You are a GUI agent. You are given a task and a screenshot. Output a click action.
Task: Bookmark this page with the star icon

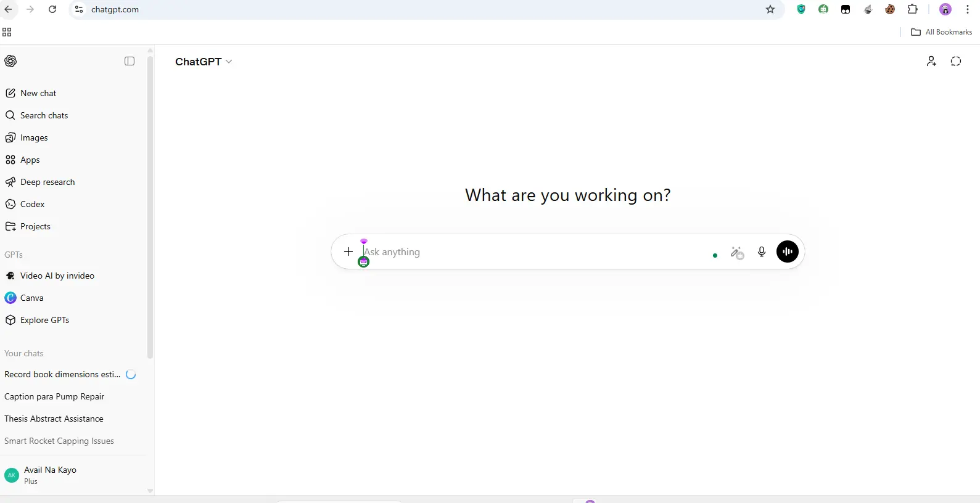[x=770, y=9]
